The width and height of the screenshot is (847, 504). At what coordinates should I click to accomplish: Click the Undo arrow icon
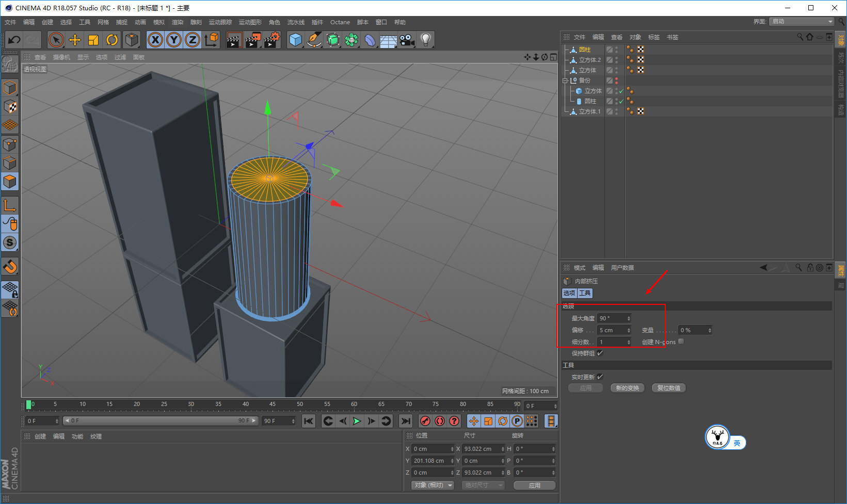click(x=14, y=40)
